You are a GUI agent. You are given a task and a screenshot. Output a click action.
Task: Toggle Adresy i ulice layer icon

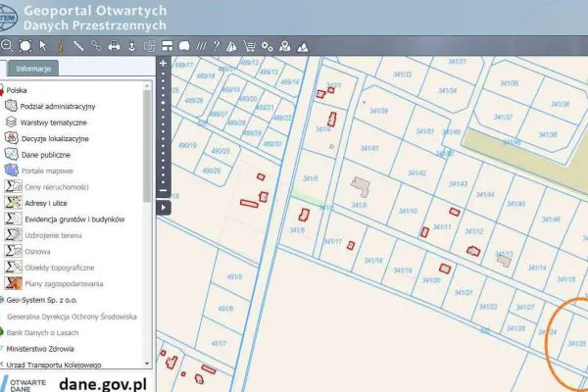click(x=13, y=203)
